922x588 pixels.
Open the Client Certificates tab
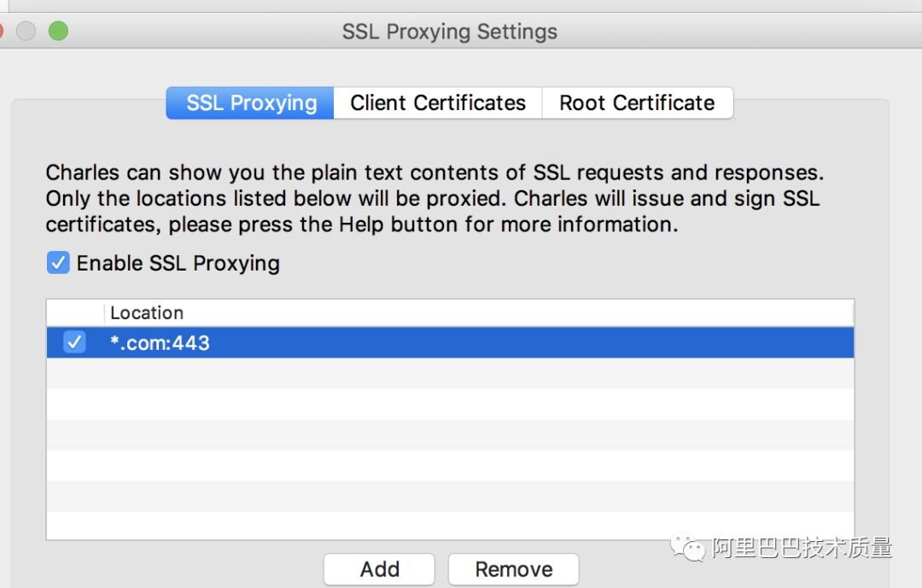click(438, 103)
